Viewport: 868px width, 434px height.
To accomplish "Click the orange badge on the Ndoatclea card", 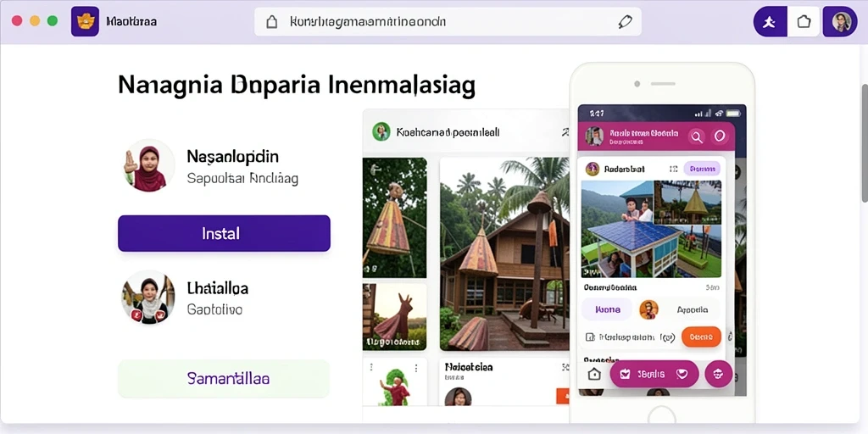I will click(563, 396).
